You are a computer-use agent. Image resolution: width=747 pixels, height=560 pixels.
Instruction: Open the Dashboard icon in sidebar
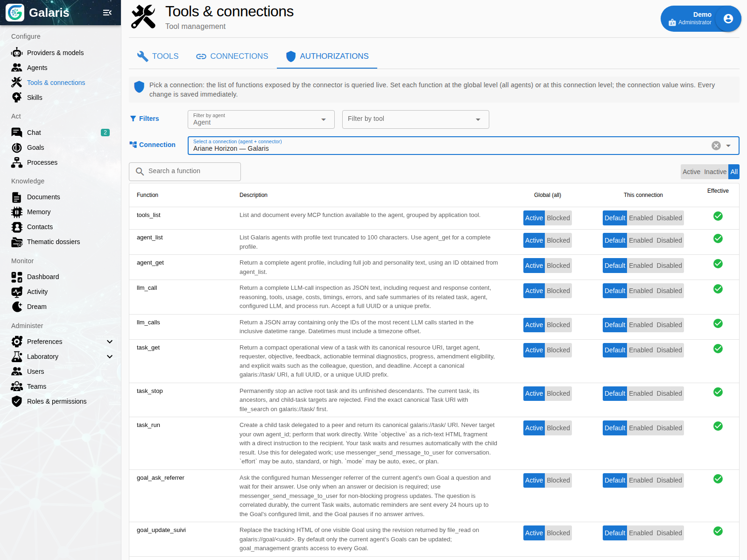pos(17,277)
